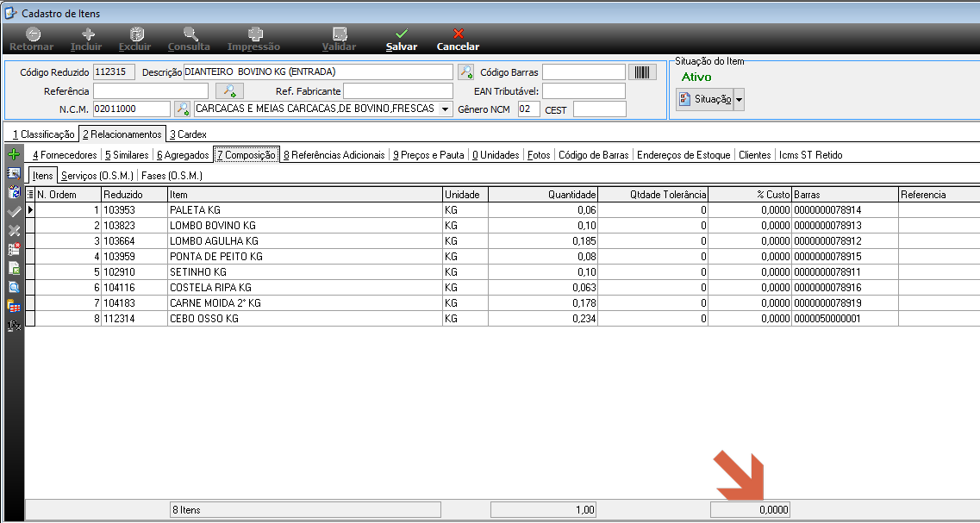Select the LOMBO AGULHA KG row
The image size is (980, 523).
(502, 240)
